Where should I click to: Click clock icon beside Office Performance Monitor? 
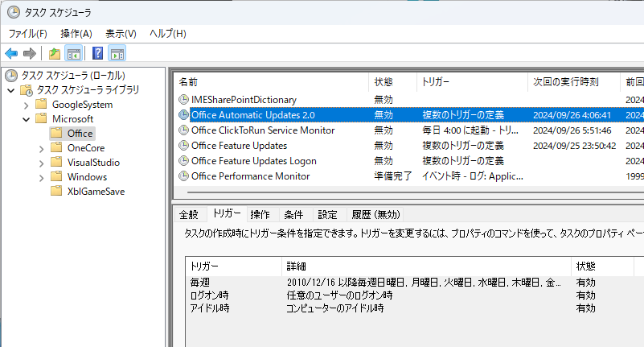[183, 176]
